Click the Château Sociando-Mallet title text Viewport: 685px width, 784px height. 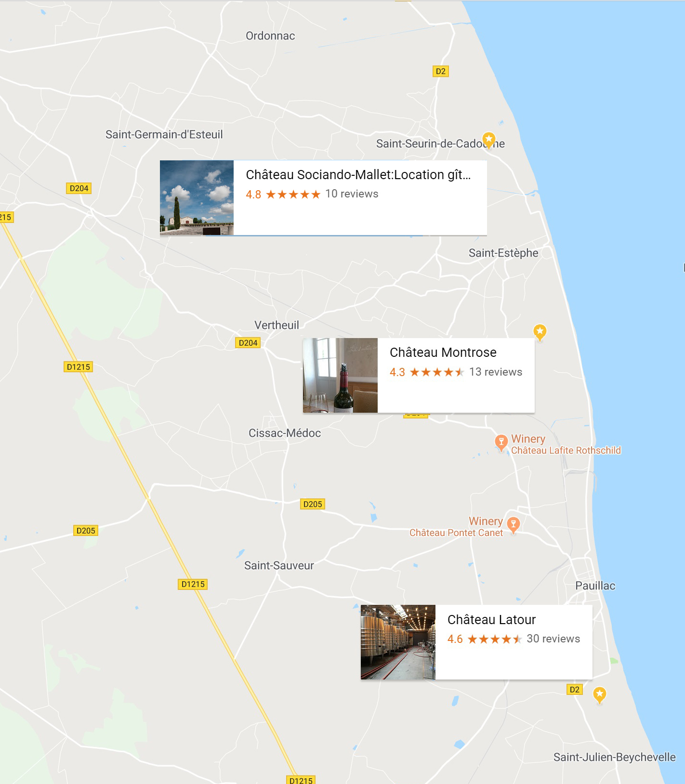click(358, 175)
